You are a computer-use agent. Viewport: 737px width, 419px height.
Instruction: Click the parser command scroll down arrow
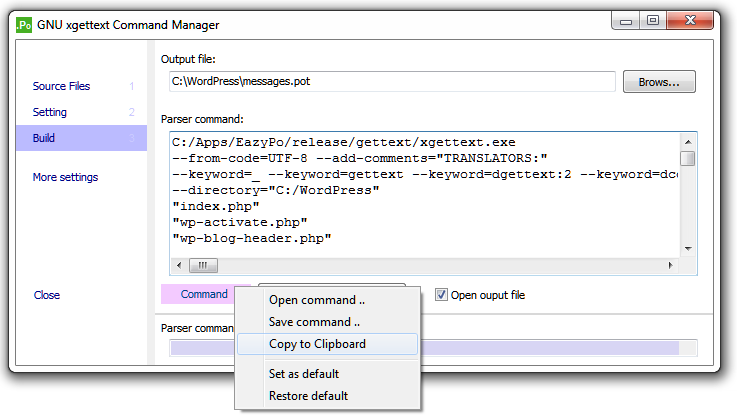(x=688, y=248)
